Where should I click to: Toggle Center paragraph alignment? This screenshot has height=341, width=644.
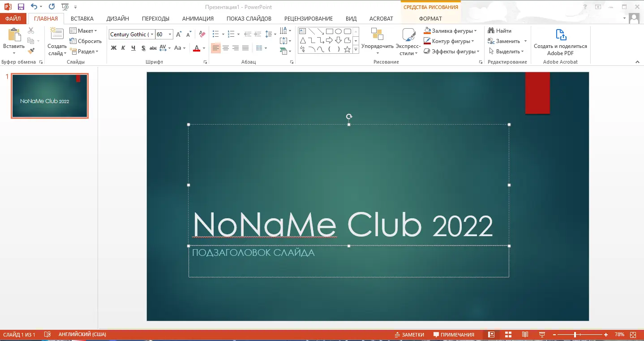coord(226,48)
